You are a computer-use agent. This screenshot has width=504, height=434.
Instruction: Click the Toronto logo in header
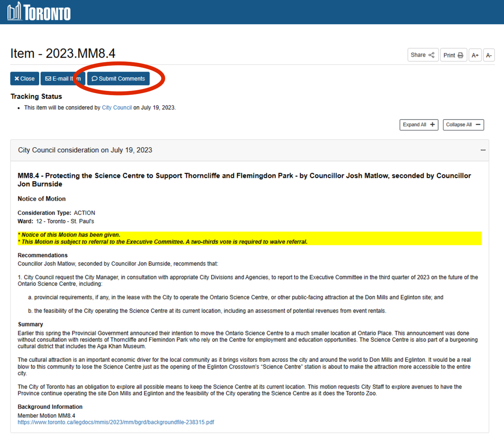point(39,12)
